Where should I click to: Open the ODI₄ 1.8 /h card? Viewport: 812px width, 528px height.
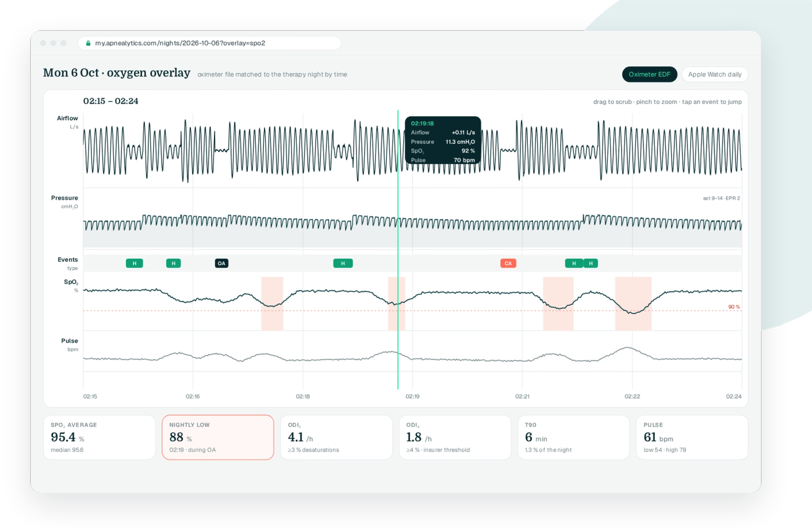[455, 437]
